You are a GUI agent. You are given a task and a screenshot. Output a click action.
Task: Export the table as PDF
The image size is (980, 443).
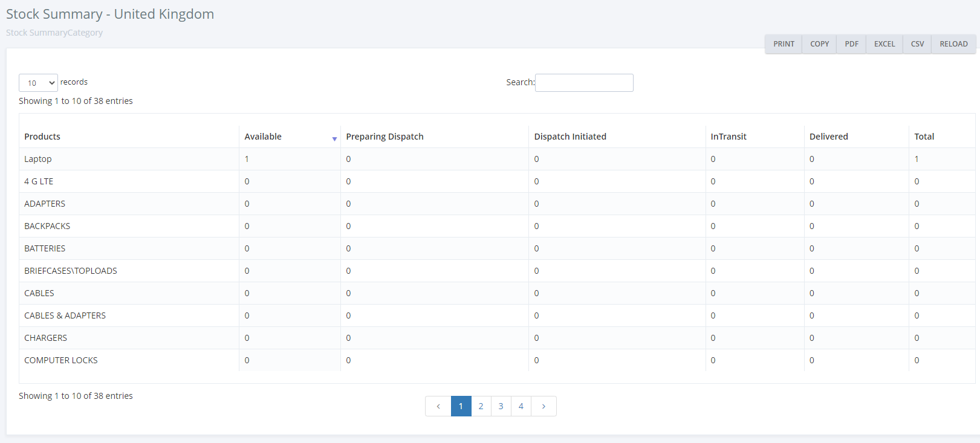click(851, 44)
